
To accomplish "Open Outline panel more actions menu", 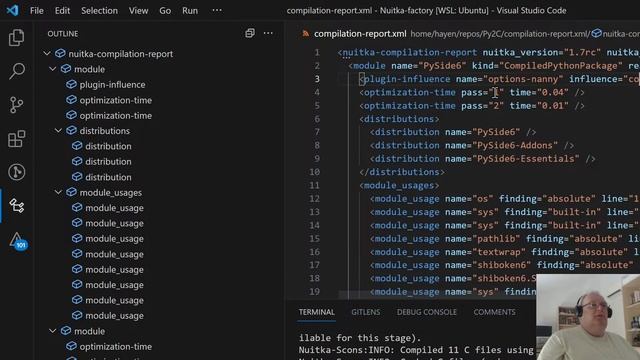I will 268,33.
